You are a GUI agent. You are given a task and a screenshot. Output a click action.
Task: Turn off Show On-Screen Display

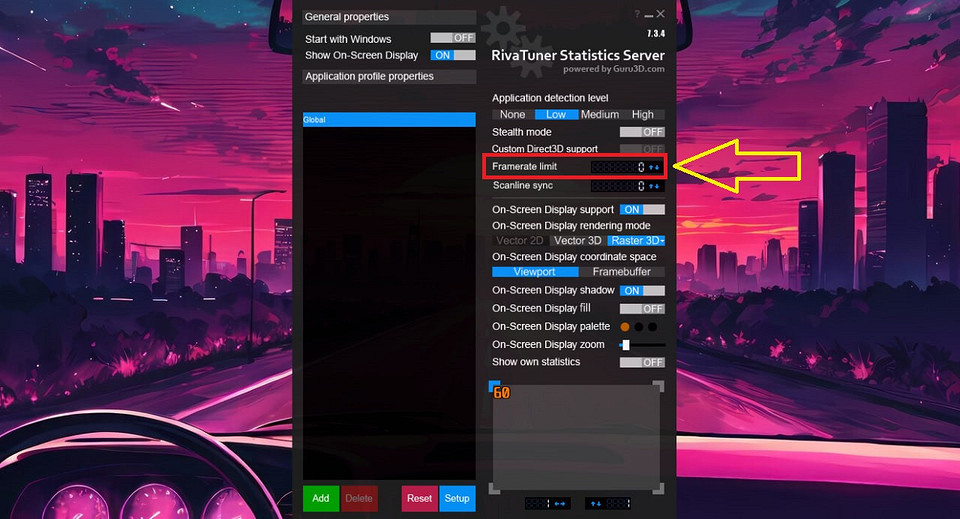pyautogui.click(x=453, y=56)
